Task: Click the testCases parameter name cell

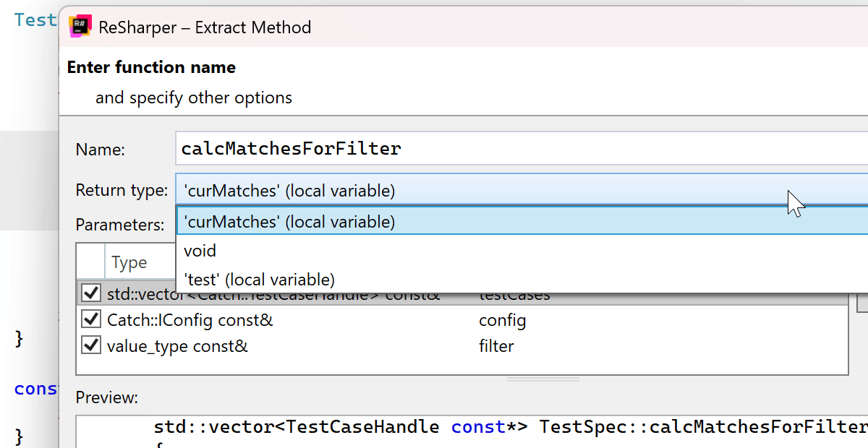Action: [514, 296]
